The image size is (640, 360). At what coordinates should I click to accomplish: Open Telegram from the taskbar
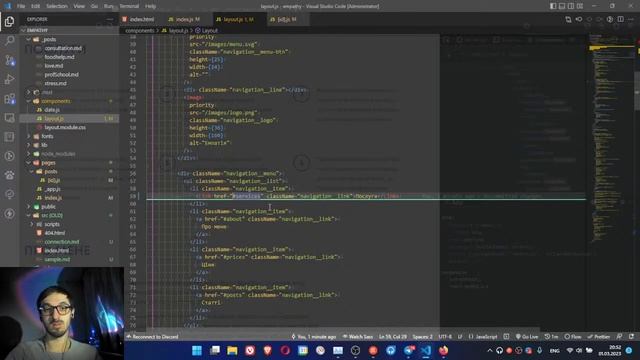tap(409, 350)
